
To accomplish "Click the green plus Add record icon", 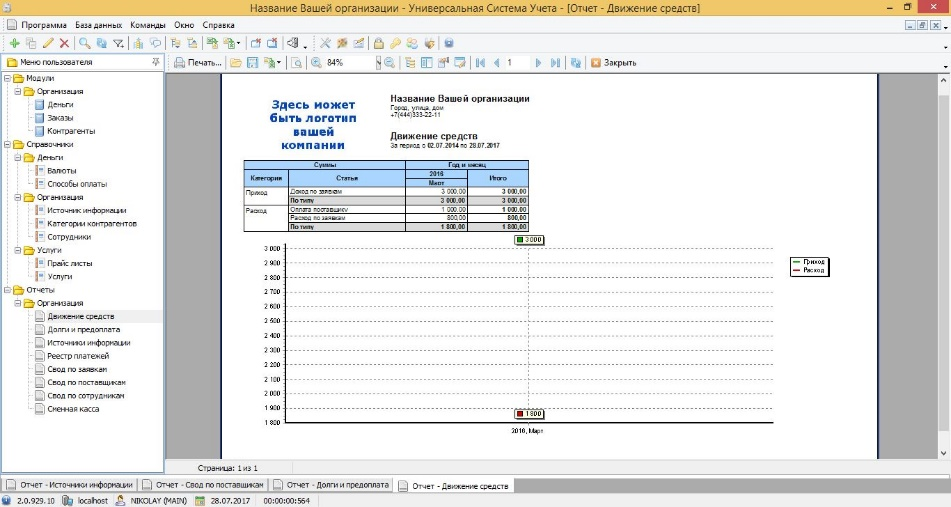I will click(x=15, y=43).
